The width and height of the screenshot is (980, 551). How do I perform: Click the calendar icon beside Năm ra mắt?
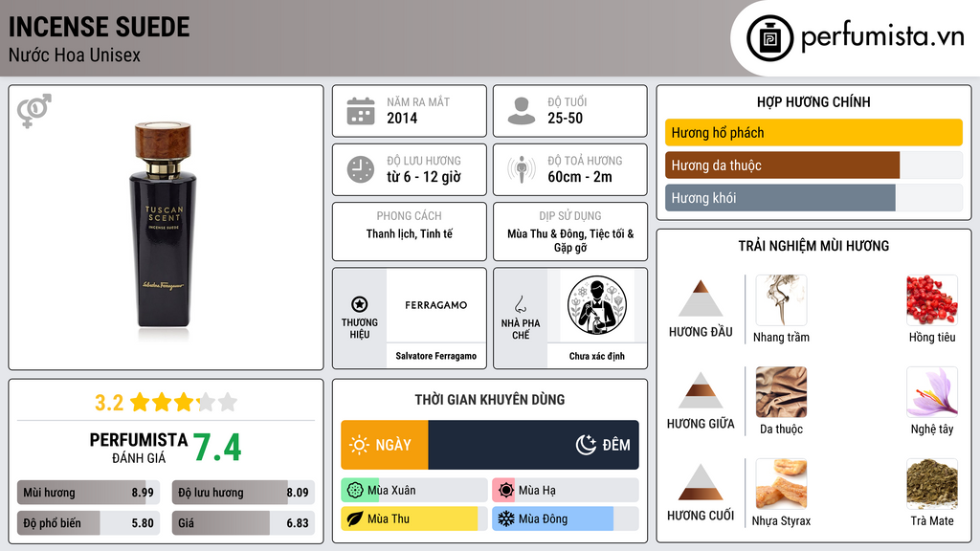click(361, 111)
